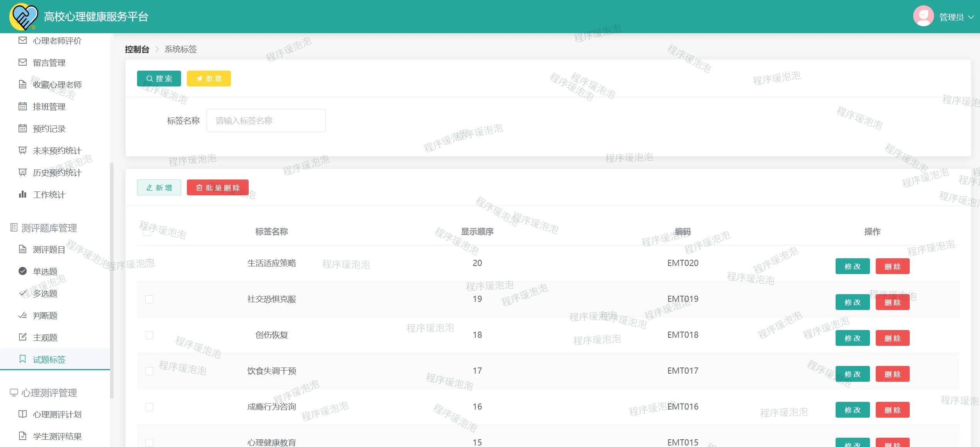
Task: Click the 排班管理 calendar icon
Action: (23, 106)
